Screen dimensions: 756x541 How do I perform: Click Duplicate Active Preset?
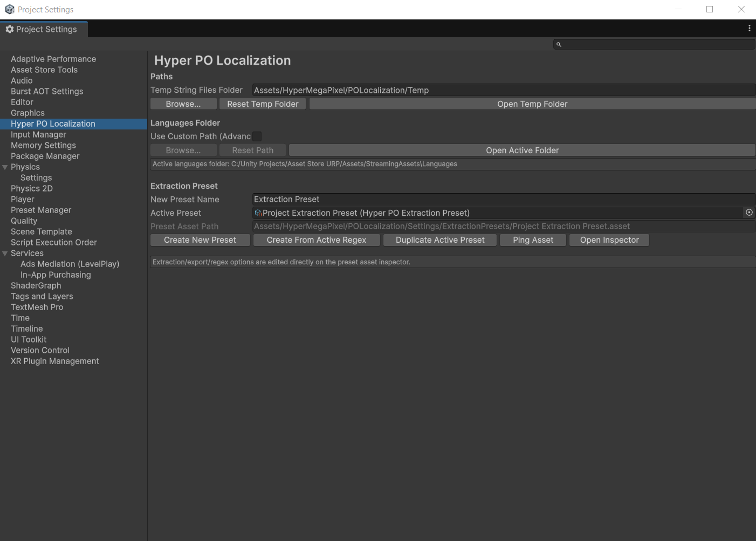click(439, 239)
